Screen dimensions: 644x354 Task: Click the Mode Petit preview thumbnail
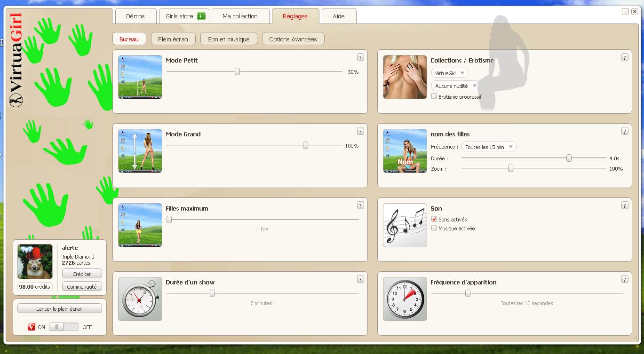pyautogui.click(x=140, y=77)
